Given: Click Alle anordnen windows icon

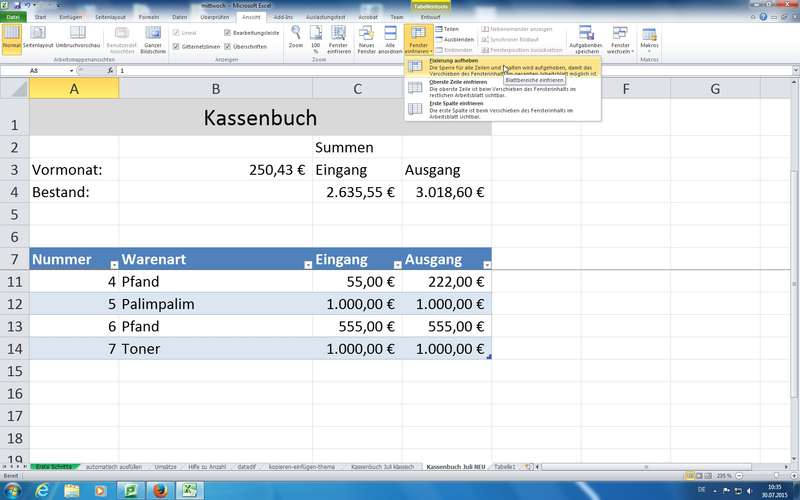Looking at the screenshot, I should [x=390, y=34].
